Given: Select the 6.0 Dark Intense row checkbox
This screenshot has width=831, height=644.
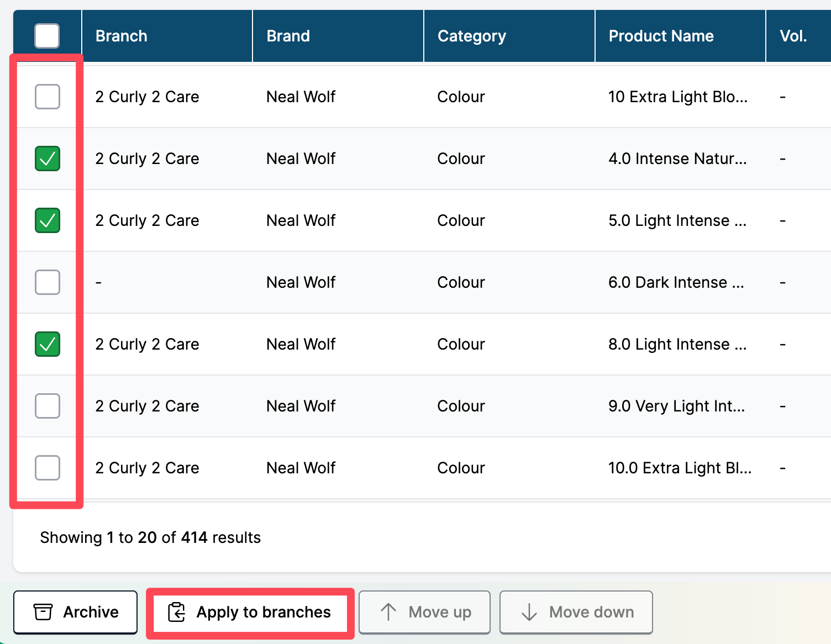Looking at the screenshot, I should click(x=48, y=282).
